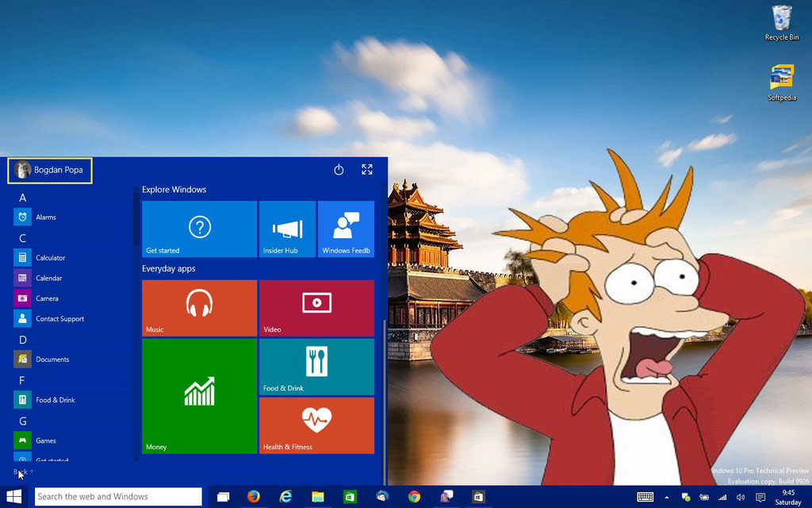
Task: Open Calendar in the app list
Action: [72, 278]
